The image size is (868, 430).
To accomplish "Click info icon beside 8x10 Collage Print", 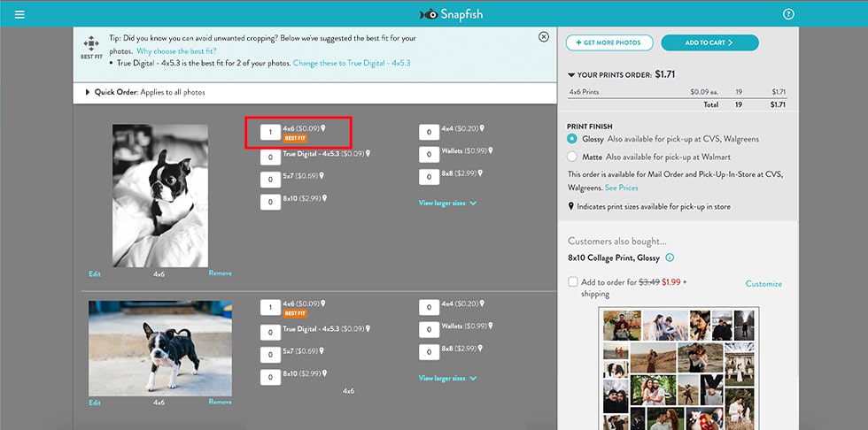I will 670,257.
